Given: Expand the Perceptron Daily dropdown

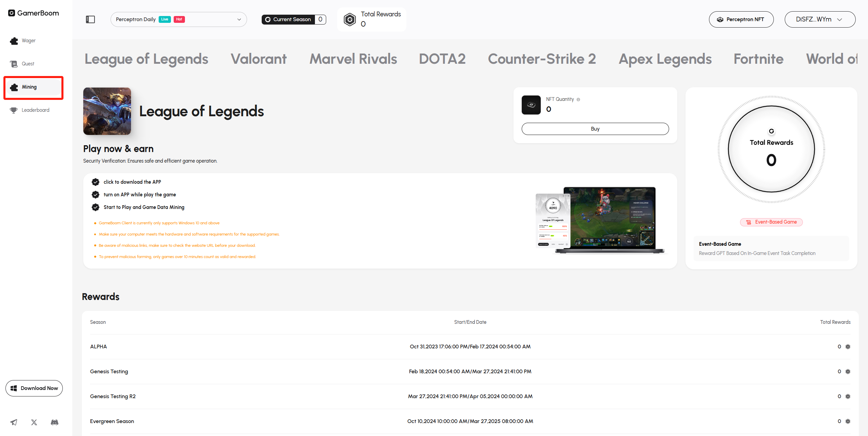Looking at the screenshot, I should point(178,19).
